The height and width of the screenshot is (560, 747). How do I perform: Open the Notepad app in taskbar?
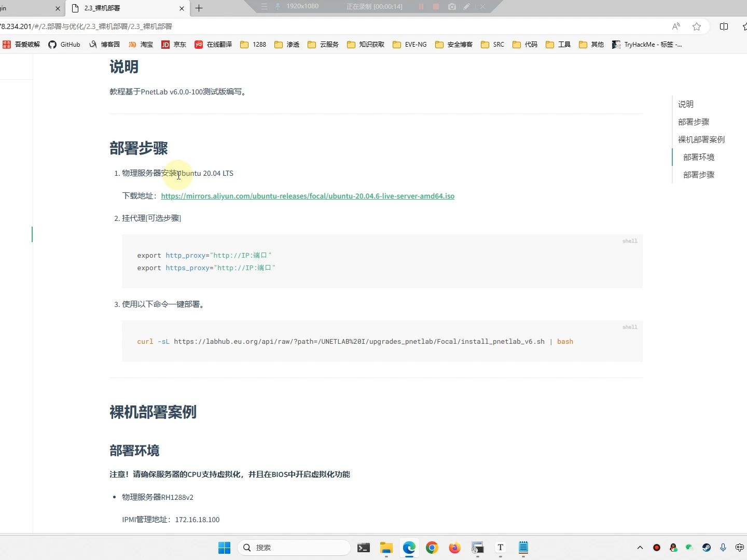[x=523, y=548]
